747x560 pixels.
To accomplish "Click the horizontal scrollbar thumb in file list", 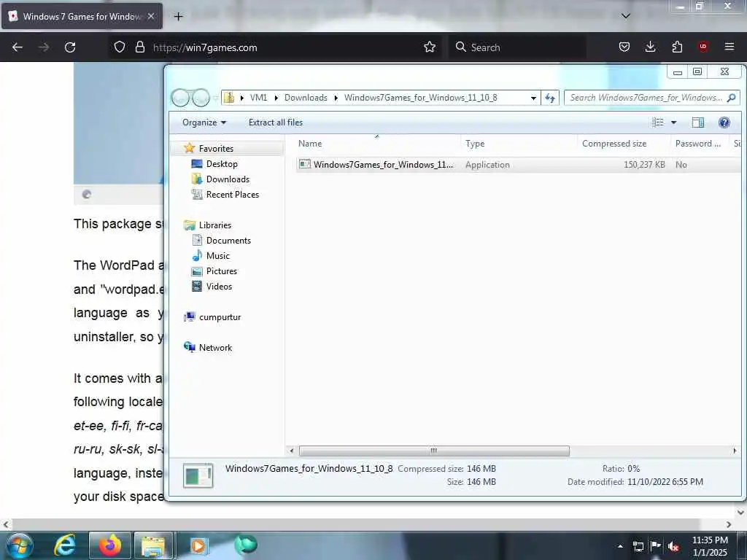I will click(434, 451).
